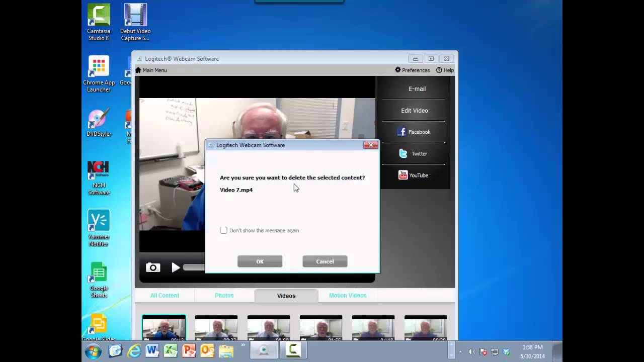Open Camtasia Studio 8 desktop shortcut
Screen dimensions: 644x362
pyautogui.click(x=99, y=23)
